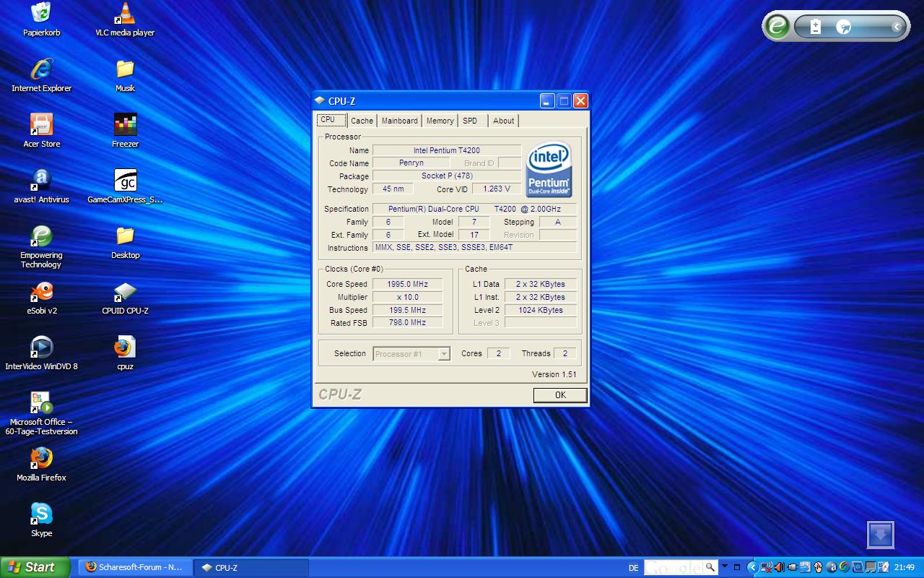Click the green Acer 'e' toolbar button

tap(777, 27)
